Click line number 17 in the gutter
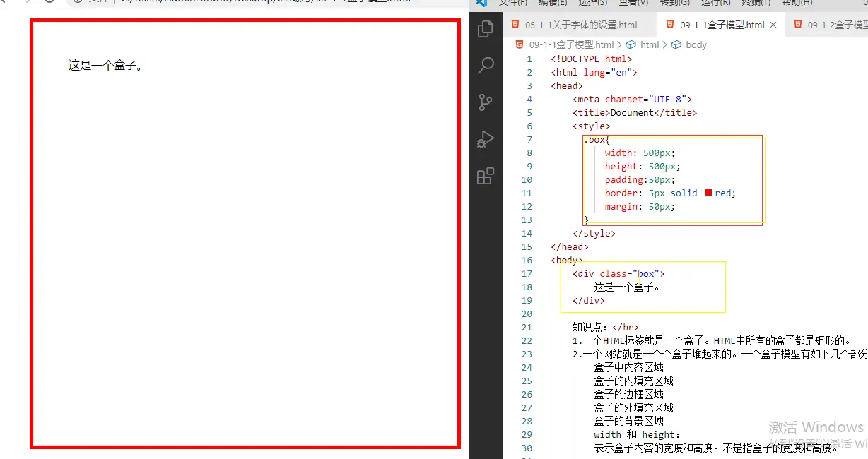Screen dimensions: 868x459 527,273
